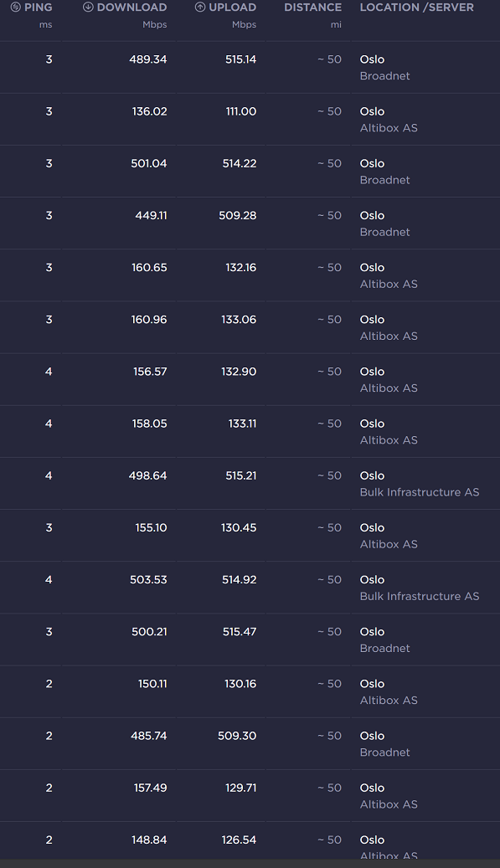Click the upload arrow icon

click(x=200, y=8)
